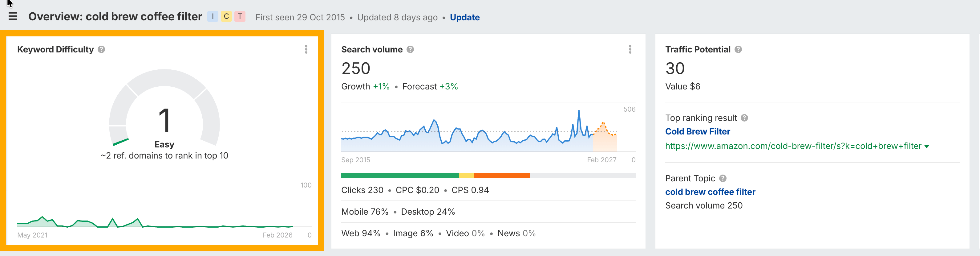This screenshot has width=980, height=256.
Task: Open Search volume three-dot options menu
Action: pyautogui.click(x=630, y=50)
